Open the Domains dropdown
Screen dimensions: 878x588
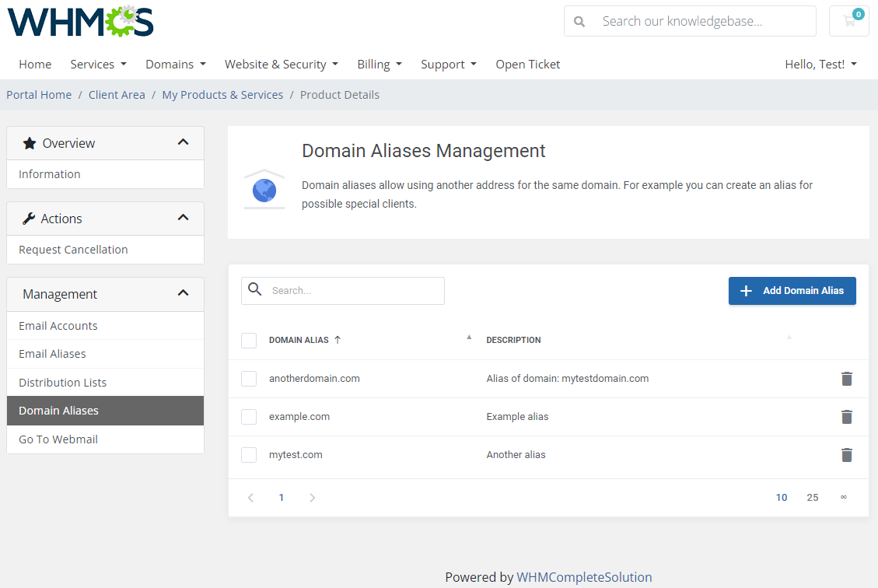tap(175, 64)
